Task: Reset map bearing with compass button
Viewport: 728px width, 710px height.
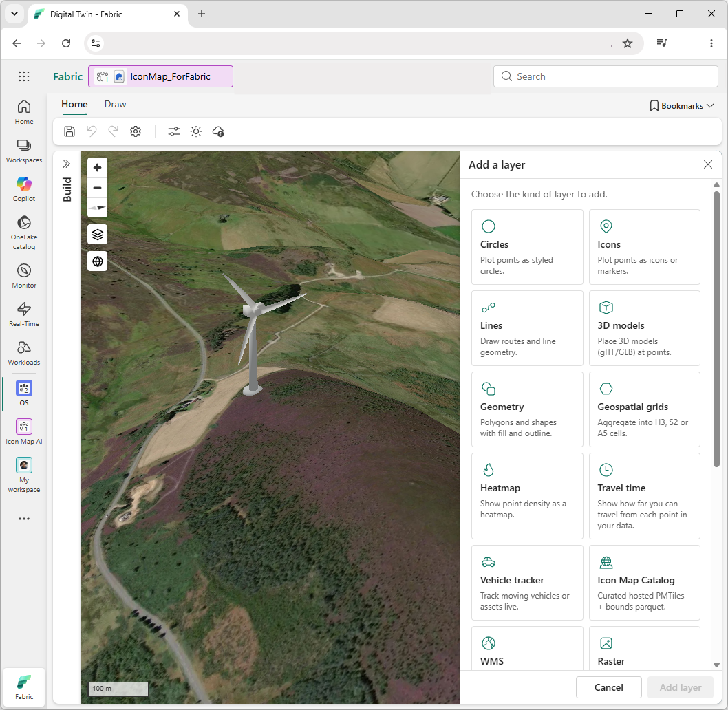Action: click(x=98, y=208)
